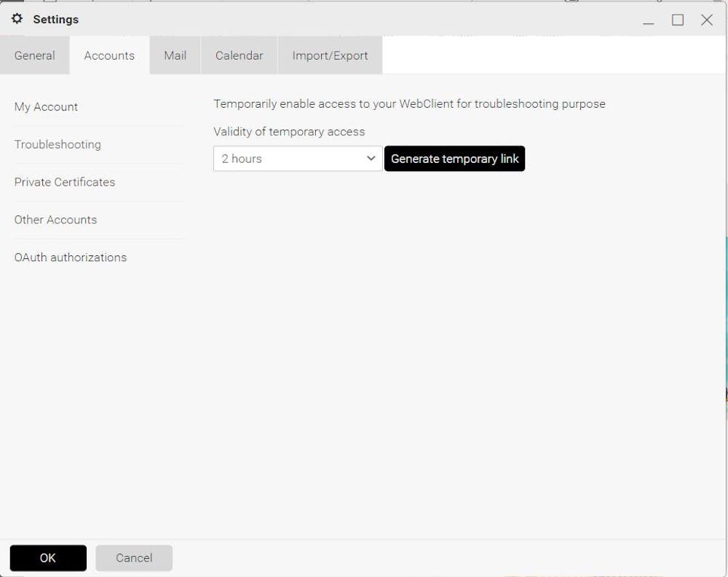Click Generate temporary link button

click(x=454, y=159)
